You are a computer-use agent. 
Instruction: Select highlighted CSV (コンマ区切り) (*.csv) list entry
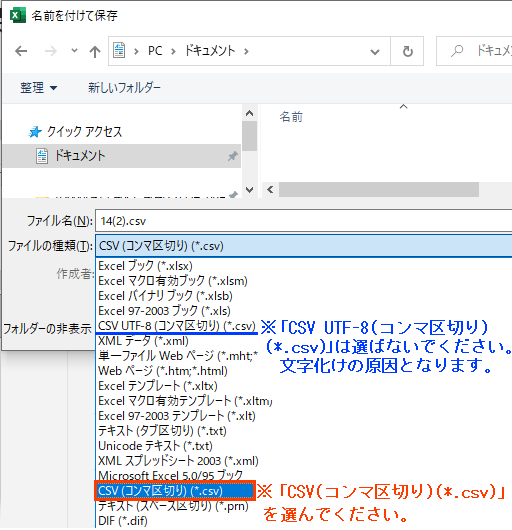tap(175, 490)
